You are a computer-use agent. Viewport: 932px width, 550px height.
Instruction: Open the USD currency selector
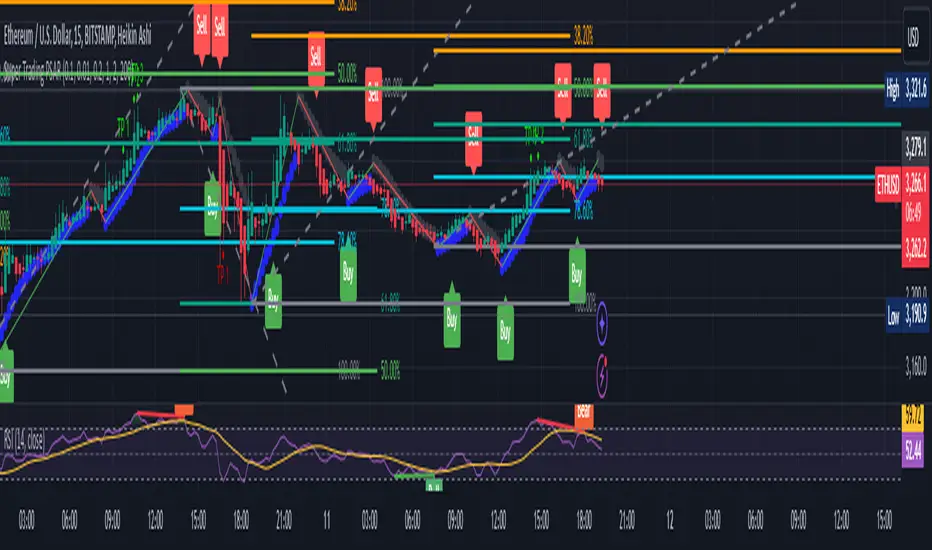(x=913, y=37)
